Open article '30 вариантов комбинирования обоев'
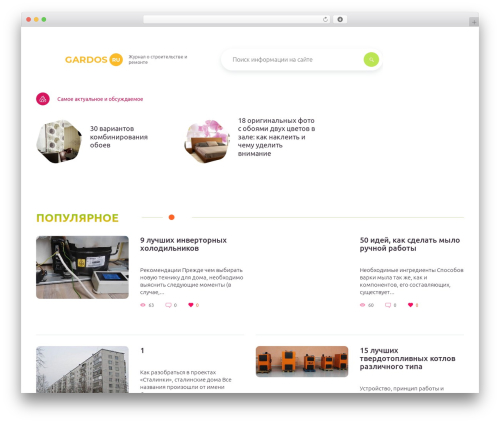 coord(119,137)
